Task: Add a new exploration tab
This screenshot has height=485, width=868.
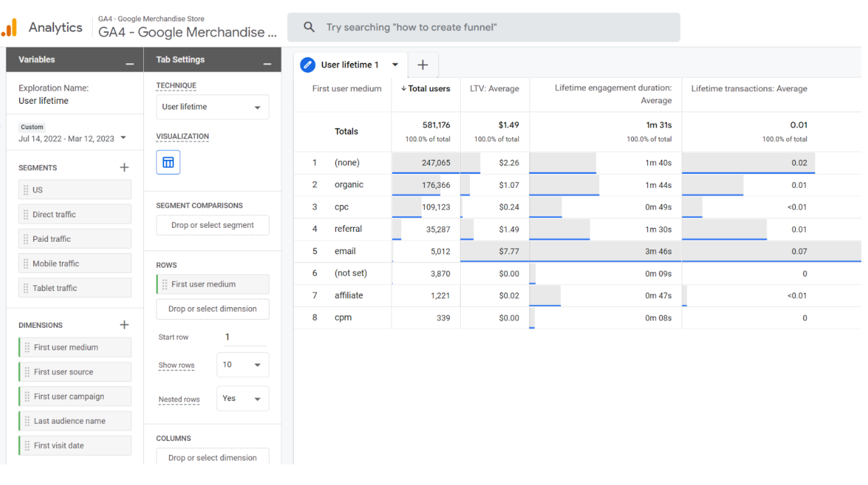Action: pos(423,65)
